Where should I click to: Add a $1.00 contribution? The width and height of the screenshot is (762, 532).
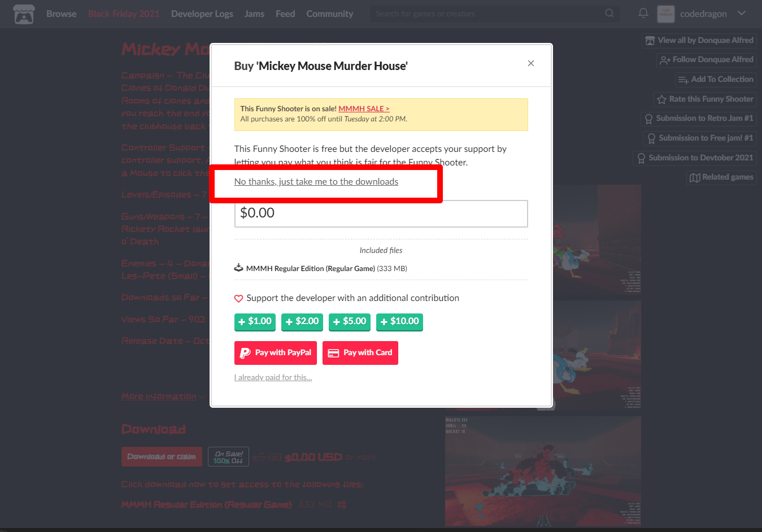[x=255, y=321]
